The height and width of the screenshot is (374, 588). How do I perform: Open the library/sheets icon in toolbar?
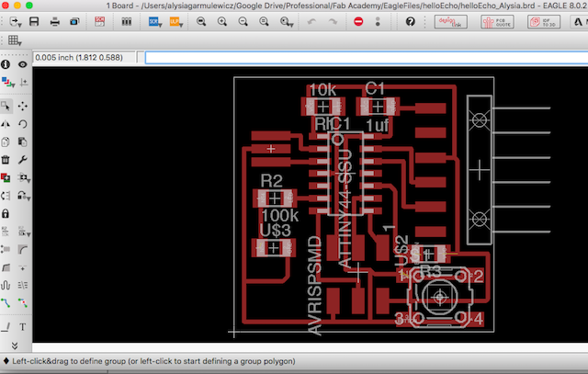point(127,22)
